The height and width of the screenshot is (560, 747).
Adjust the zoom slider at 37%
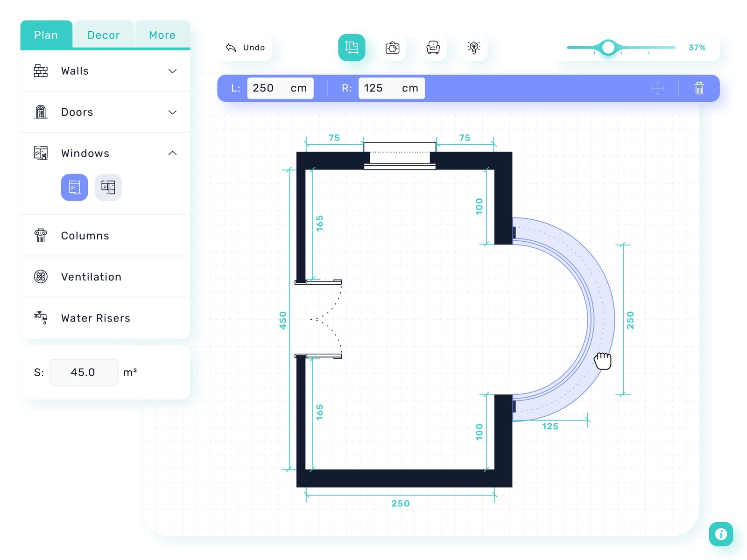coord(608,47)
